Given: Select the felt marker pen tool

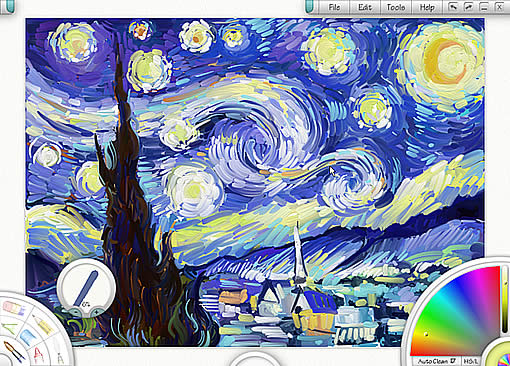Looking at the screenshot, I should point(9,328).
